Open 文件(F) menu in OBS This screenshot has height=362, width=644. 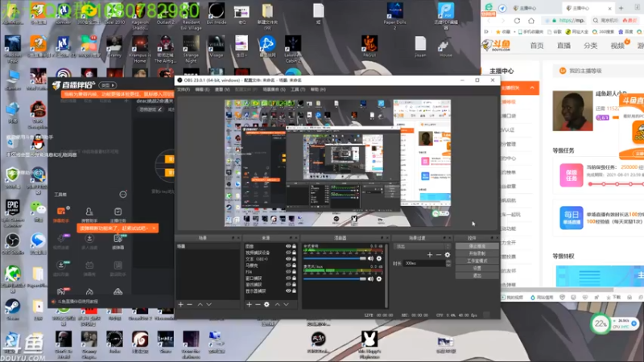184,89
